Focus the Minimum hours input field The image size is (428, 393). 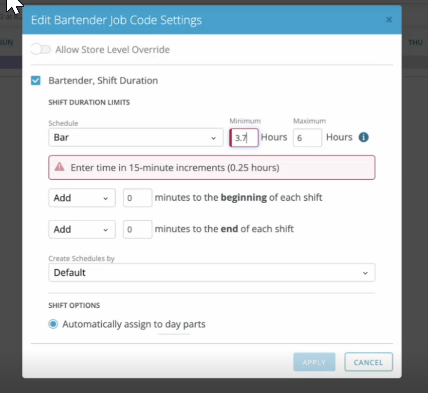[244, 138]
